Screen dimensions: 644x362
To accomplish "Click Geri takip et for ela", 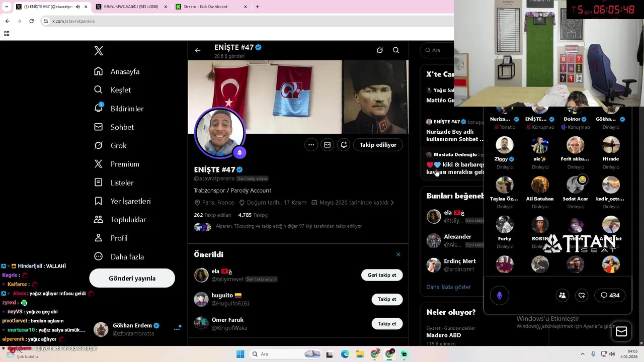I will [382, 275].
